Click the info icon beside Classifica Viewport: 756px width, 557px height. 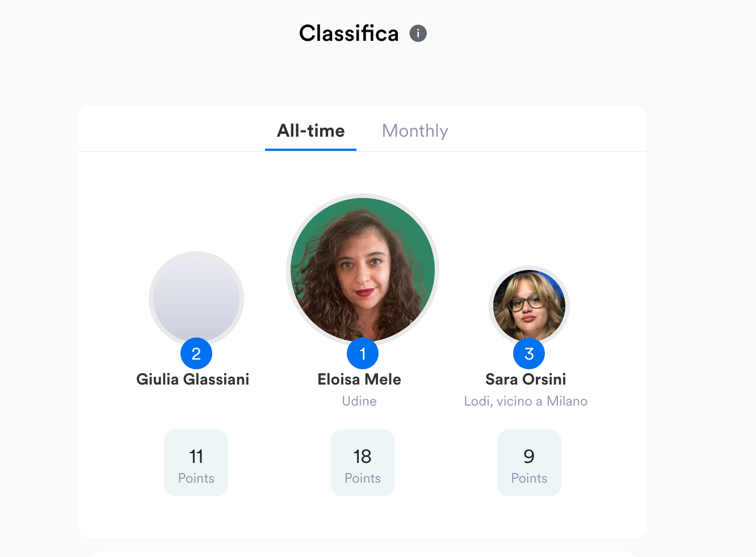tap(418, 33)
